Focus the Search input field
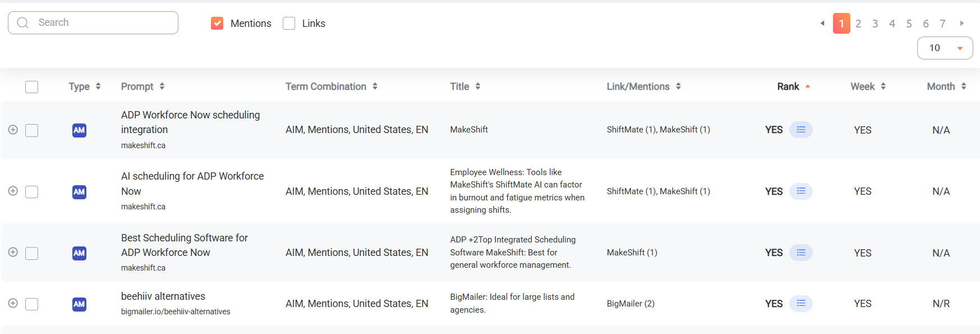This screenshot has height=334, width=980. click(93, 22)
